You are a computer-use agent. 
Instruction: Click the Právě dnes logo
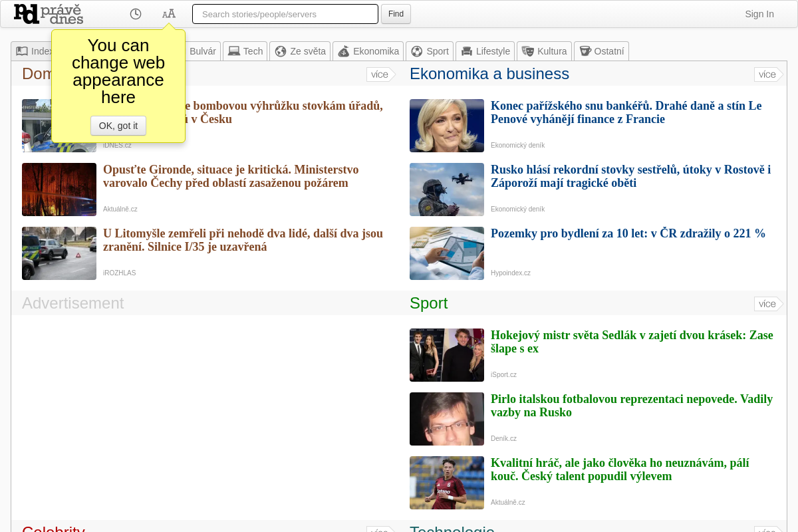click(x=49, y=14)
